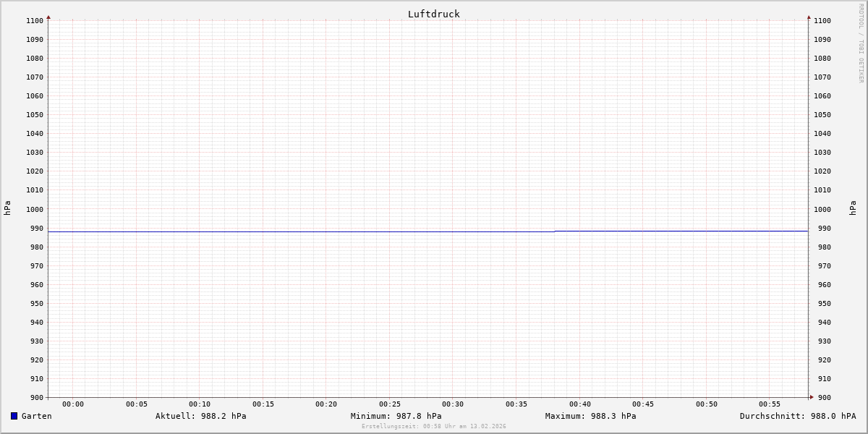Click the blue Garten legend color square
Screen dimensions: 868x434
tap(14, 416)
